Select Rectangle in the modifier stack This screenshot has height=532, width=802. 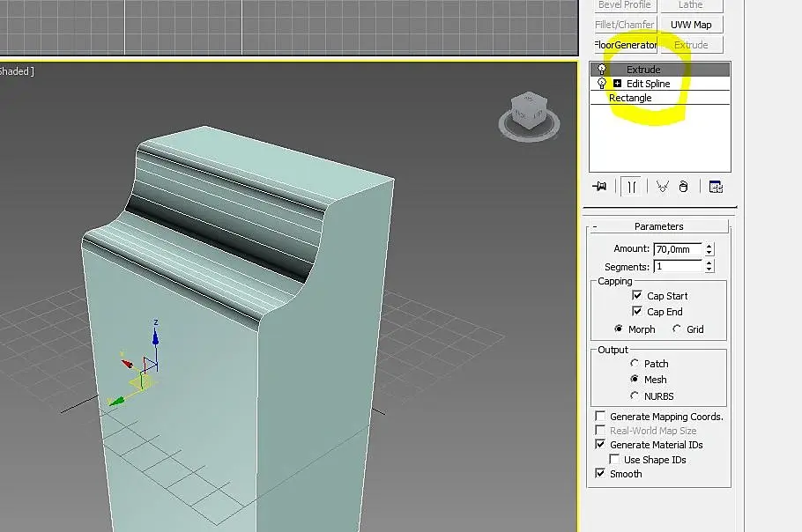[x=630, y=98]
